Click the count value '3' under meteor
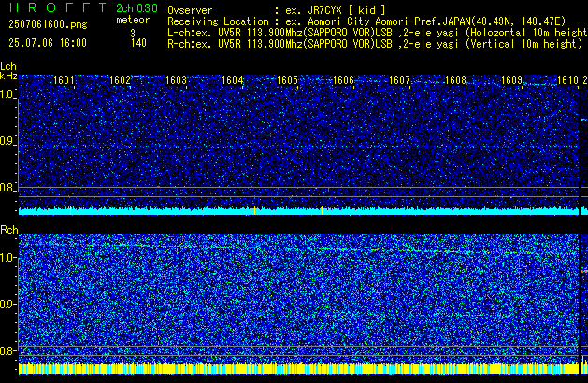 click(133, 34)
